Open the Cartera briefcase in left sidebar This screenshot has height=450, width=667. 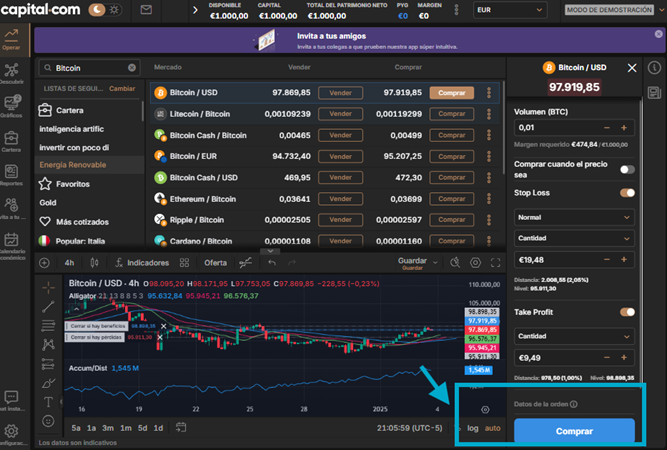click(11, 142)
